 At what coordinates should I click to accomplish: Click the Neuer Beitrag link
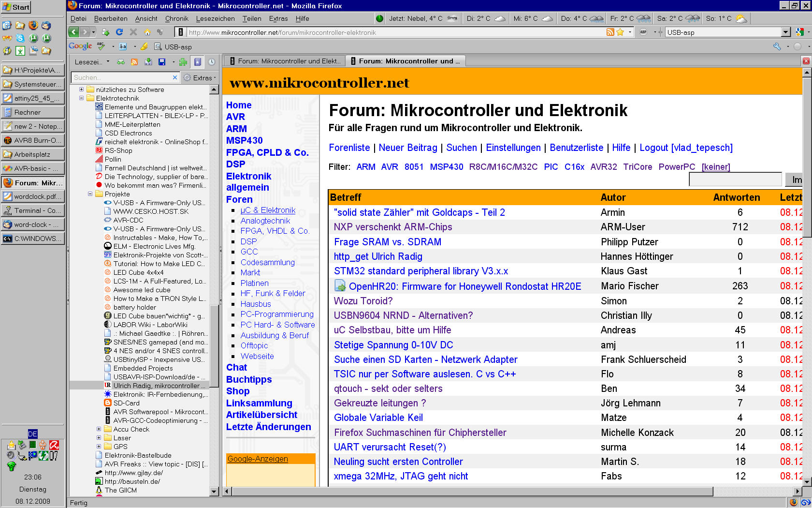coord(408,148)
